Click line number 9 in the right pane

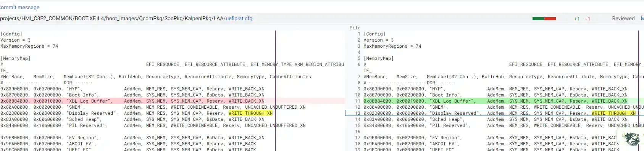(359, 89)
